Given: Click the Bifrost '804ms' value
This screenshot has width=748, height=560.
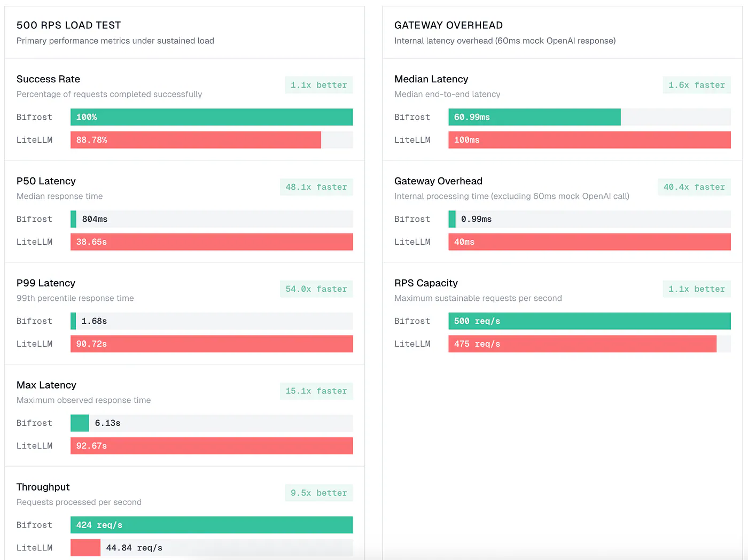Looking at the screenshot, I should [x=95, y=219].
